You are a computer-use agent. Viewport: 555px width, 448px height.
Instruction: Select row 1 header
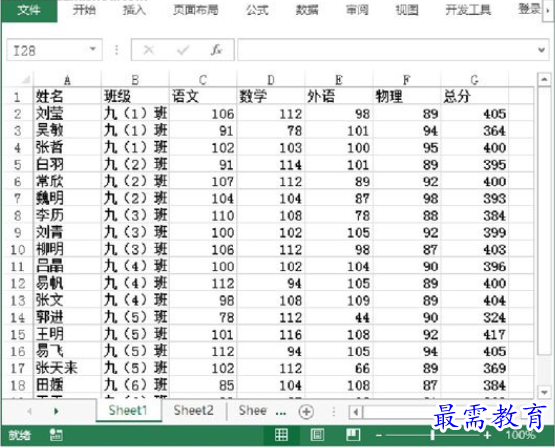[17, 97]
